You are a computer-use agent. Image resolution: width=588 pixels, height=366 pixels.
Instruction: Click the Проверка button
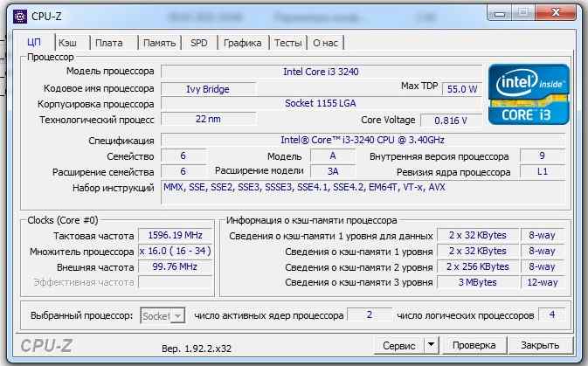point(474,345)
